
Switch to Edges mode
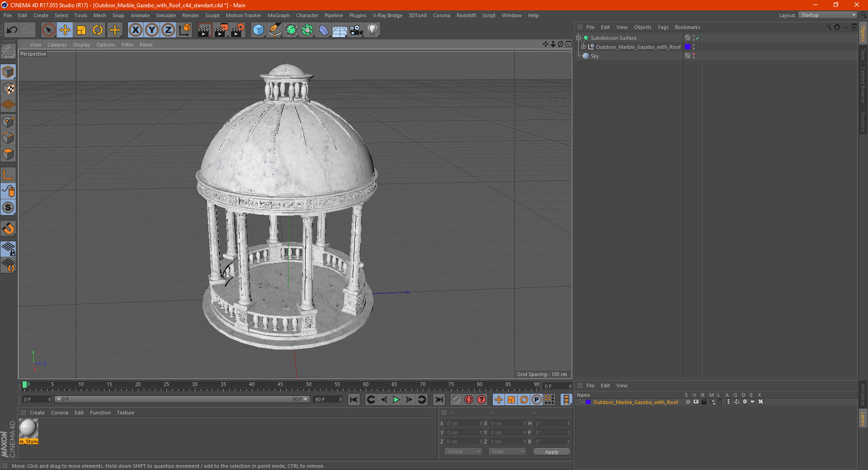[x=9, y=138]
